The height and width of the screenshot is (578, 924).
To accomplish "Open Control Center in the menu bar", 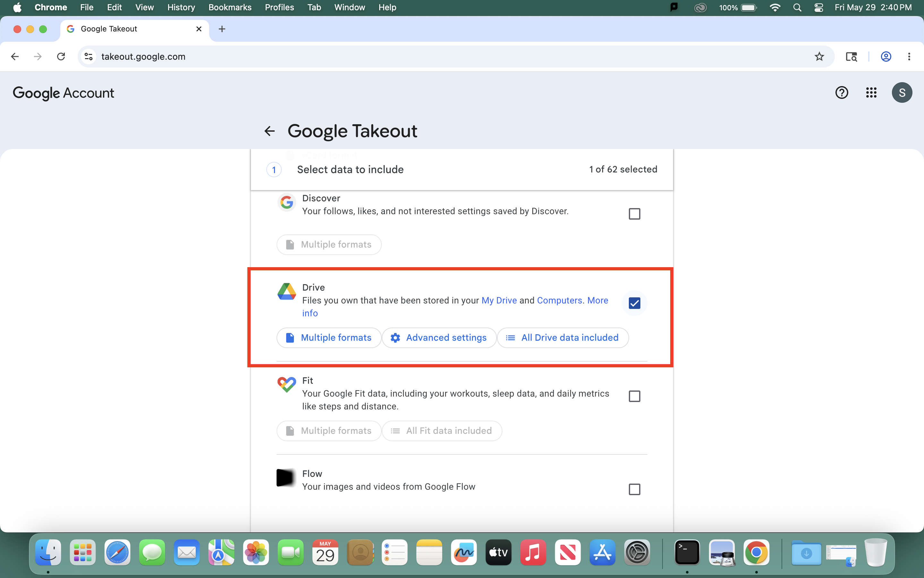I will point(818,8).
